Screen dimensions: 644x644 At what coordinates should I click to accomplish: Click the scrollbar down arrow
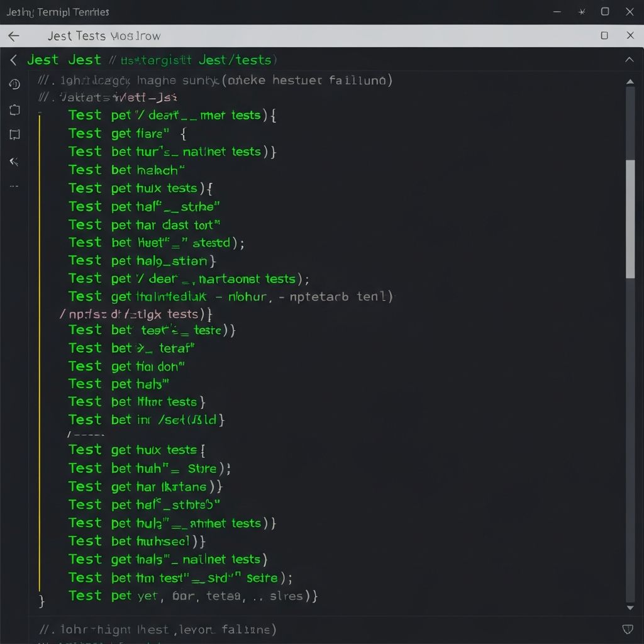click(x=630, y=608)
